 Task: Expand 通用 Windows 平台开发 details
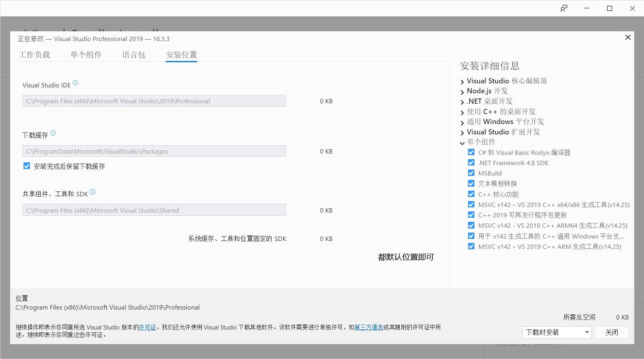(462, 122)
